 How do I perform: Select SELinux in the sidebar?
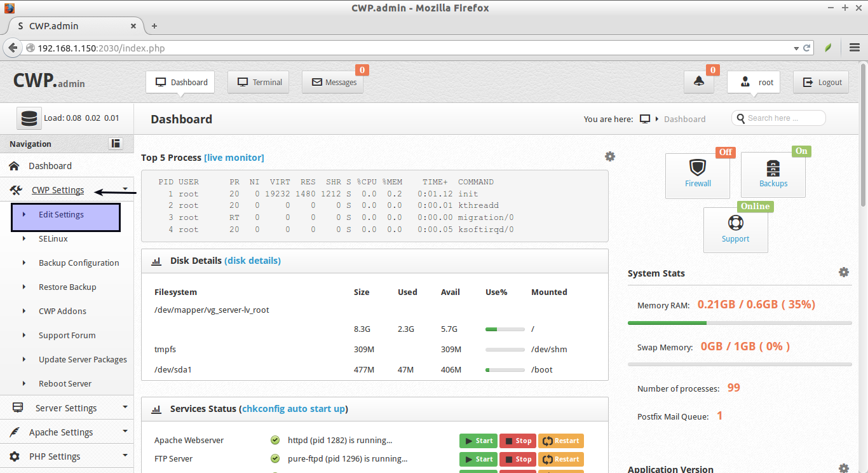[x=53, y=239]
